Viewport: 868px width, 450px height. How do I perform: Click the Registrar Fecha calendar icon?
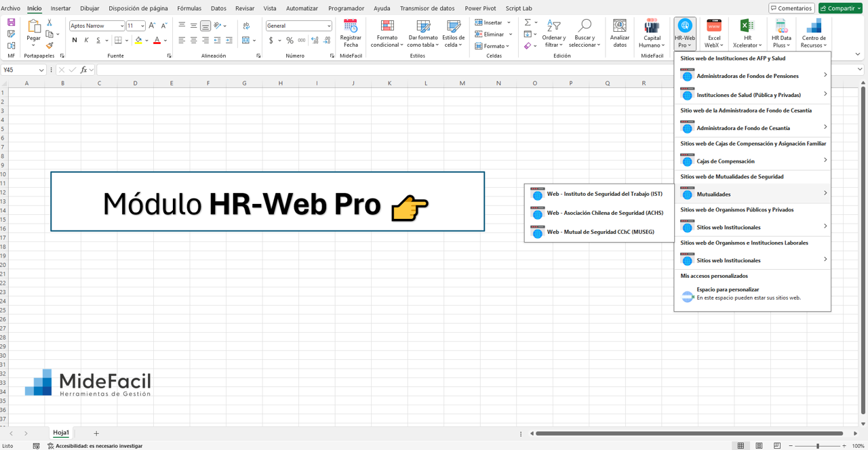(351, 26)
